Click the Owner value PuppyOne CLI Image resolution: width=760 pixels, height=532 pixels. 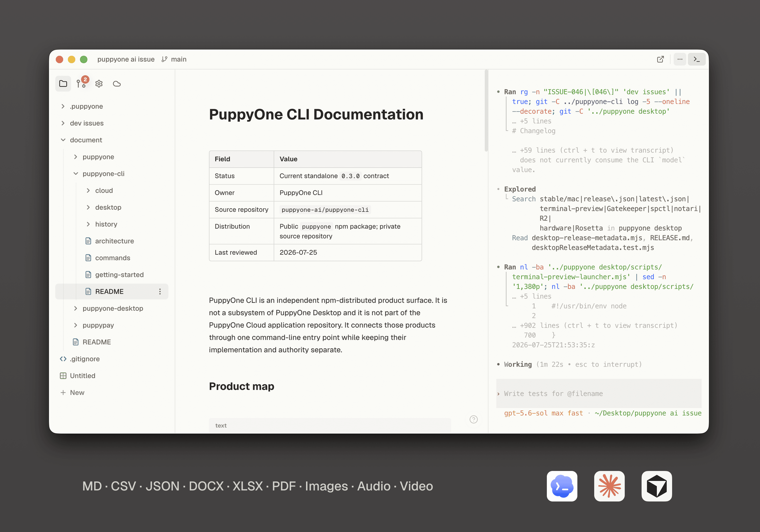coord(301,193)
